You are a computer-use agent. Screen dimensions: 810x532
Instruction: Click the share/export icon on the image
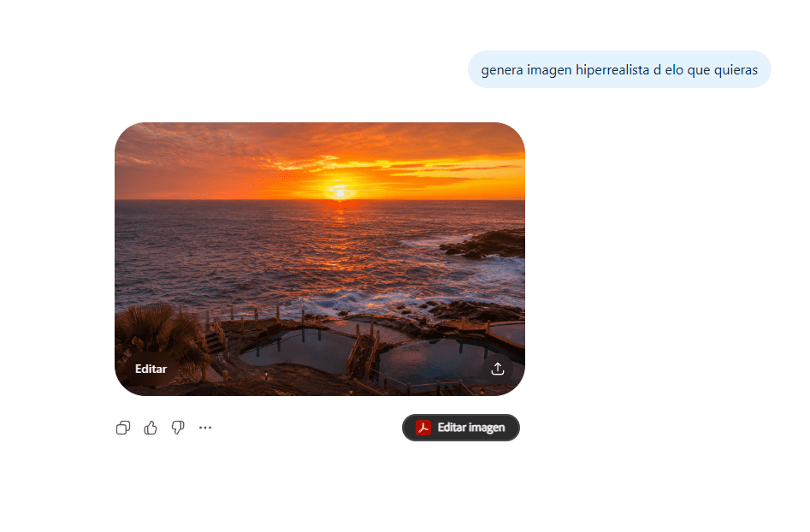498,369
